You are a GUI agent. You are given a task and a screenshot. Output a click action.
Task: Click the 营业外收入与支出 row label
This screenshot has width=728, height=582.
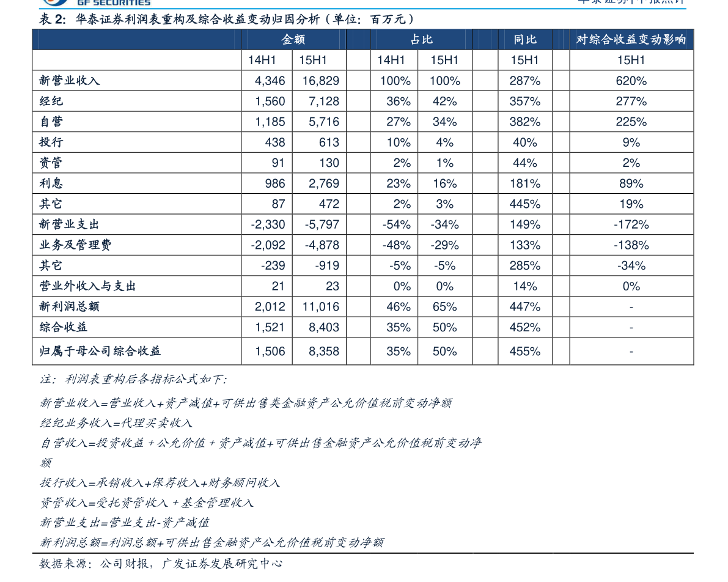point(87,286)
